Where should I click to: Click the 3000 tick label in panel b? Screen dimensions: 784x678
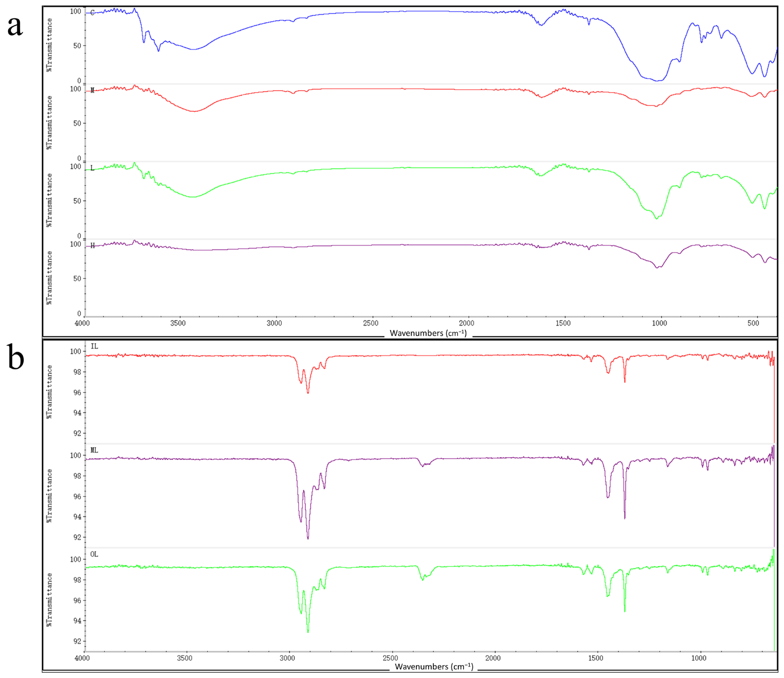288,658
